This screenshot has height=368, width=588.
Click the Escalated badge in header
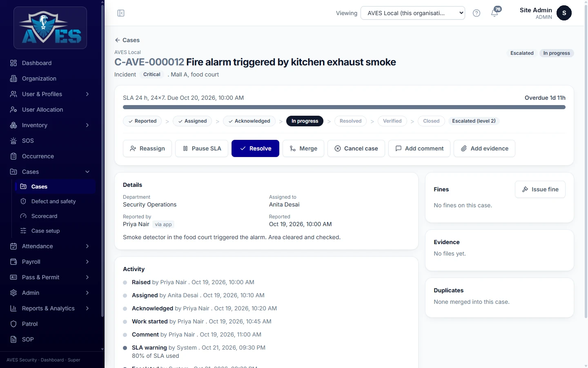click(522, 53)
